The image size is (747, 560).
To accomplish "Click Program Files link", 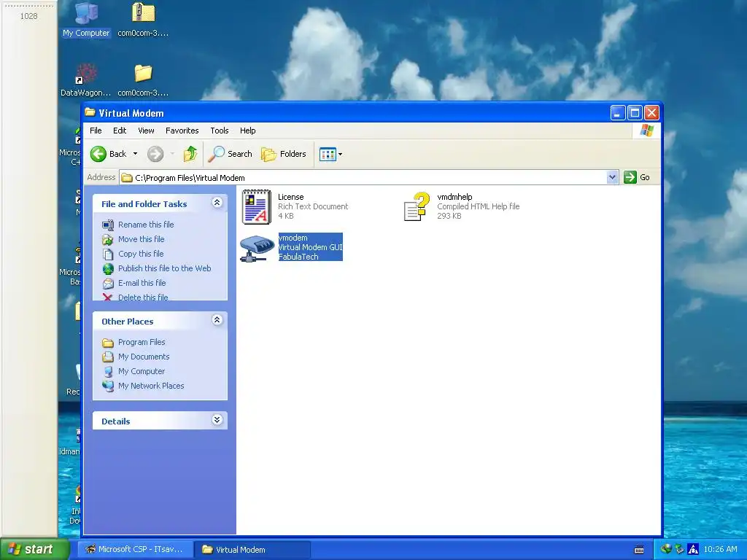I will pos(142,343).
